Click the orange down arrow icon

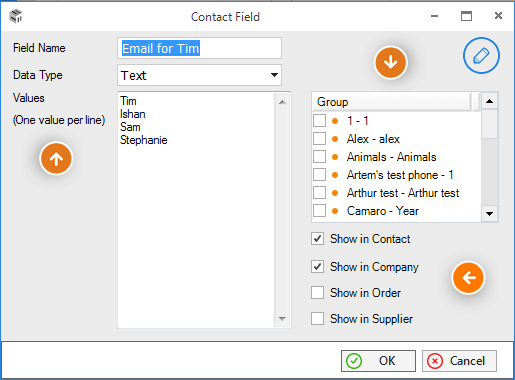(x=391, y=63)
